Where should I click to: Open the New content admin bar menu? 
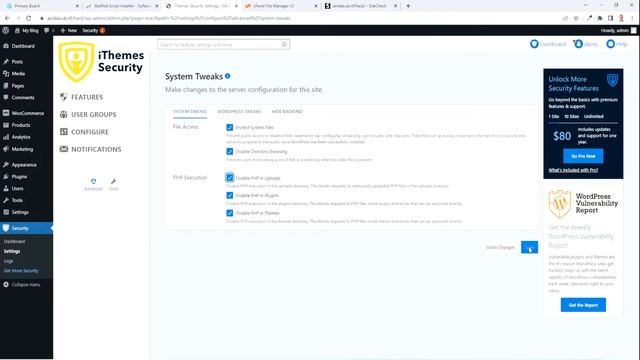click(69, 30)
